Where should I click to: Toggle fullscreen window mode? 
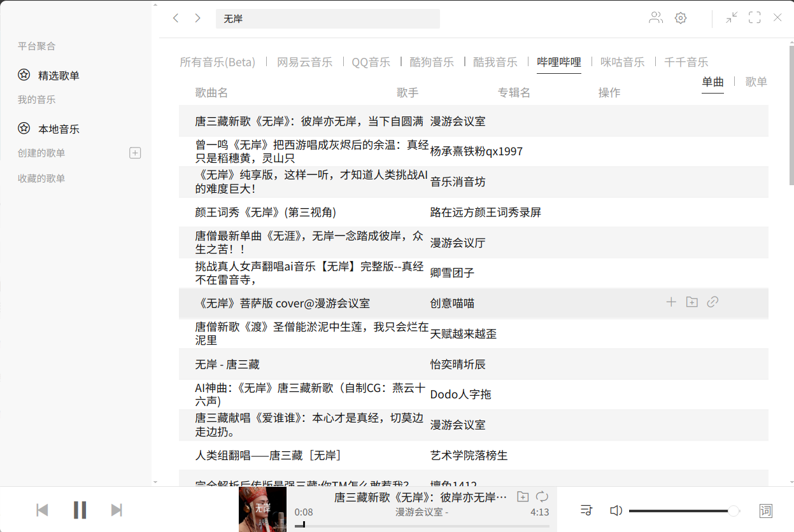[755, 18]
